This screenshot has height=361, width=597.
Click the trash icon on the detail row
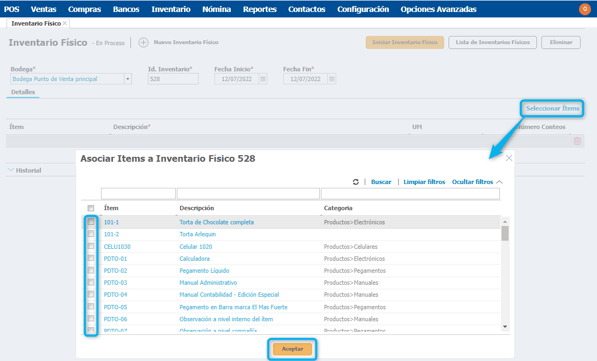click(577, 141)
